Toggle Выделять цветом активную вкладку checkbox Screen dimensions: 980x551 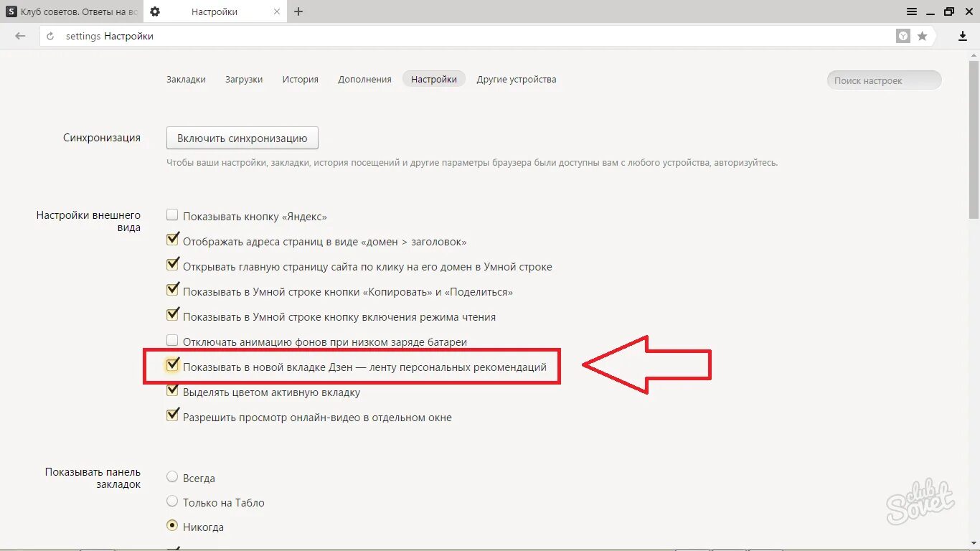172,390
